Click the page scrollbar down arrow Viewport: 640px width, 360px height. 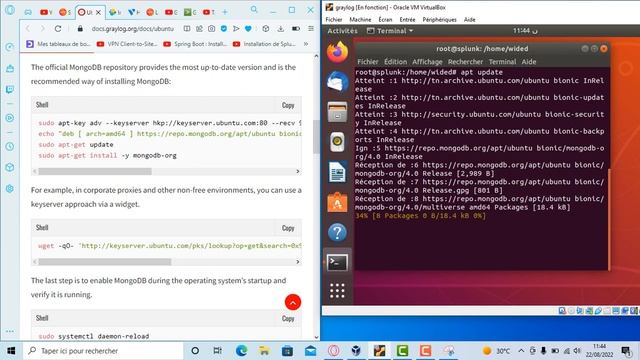(x=316, y=337)
